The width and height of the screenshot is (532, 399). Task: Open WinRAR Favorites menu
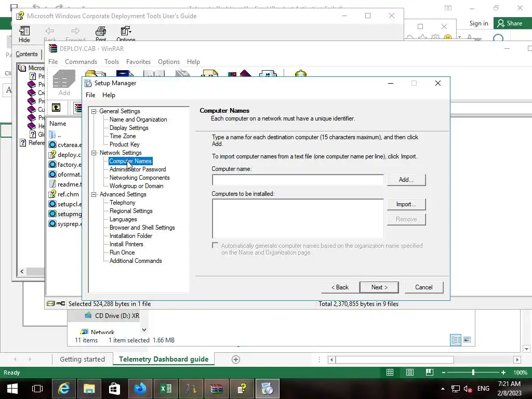138,62
